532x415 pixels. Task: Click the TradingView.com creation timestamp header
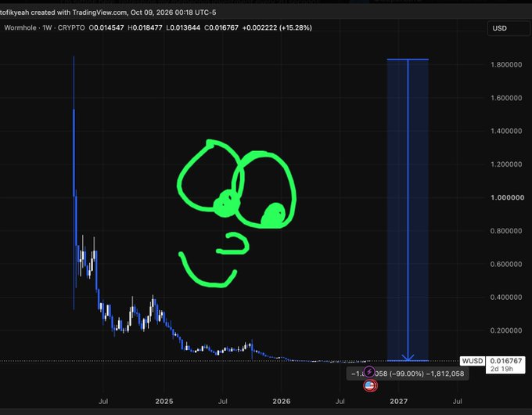click(108, 13)
